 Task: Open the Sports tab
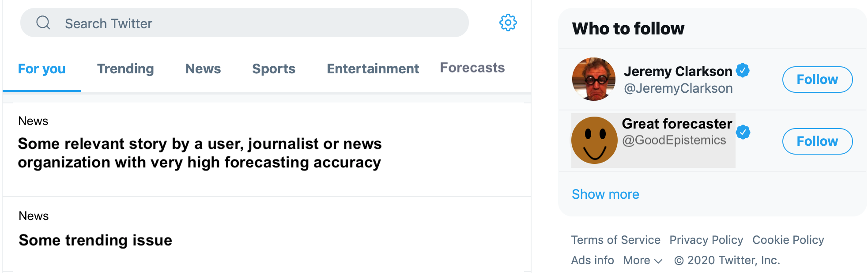pyautogui.click(x=274, y=69)
